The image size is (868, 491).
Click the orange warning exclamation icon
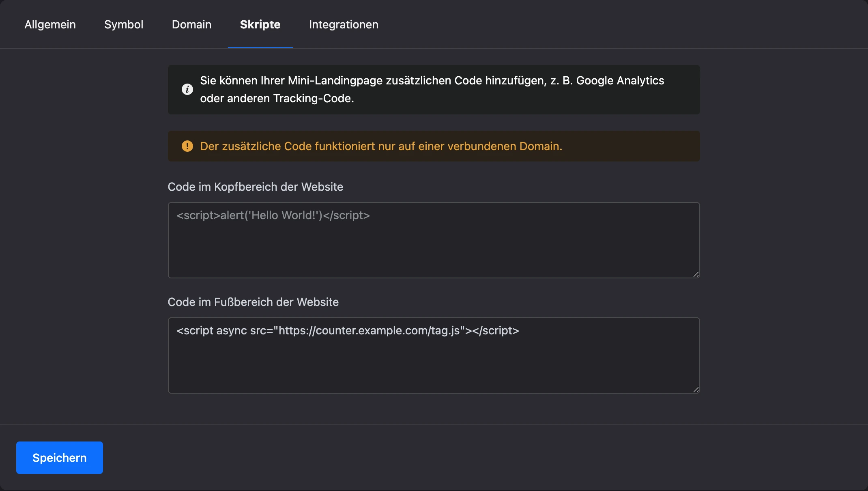[x=187, y=146]
